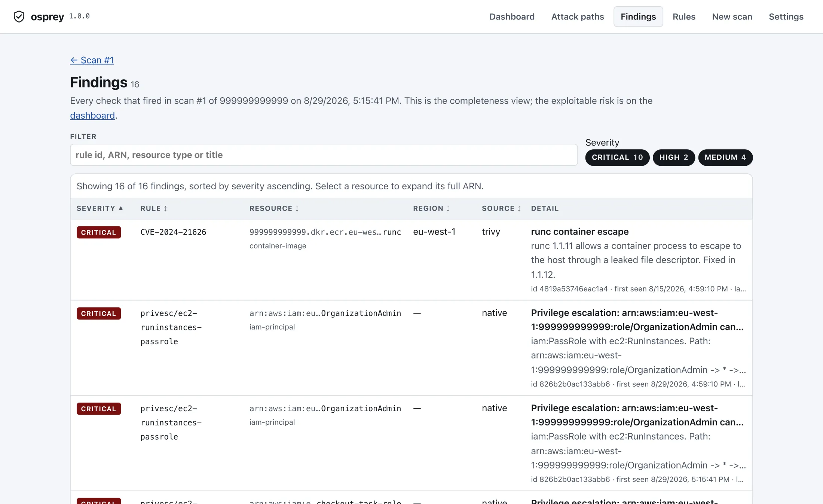Viewport: 823px width, 504px height.
Task: Toggle the CRITICAL 10 severity filter
Action: 617,157
